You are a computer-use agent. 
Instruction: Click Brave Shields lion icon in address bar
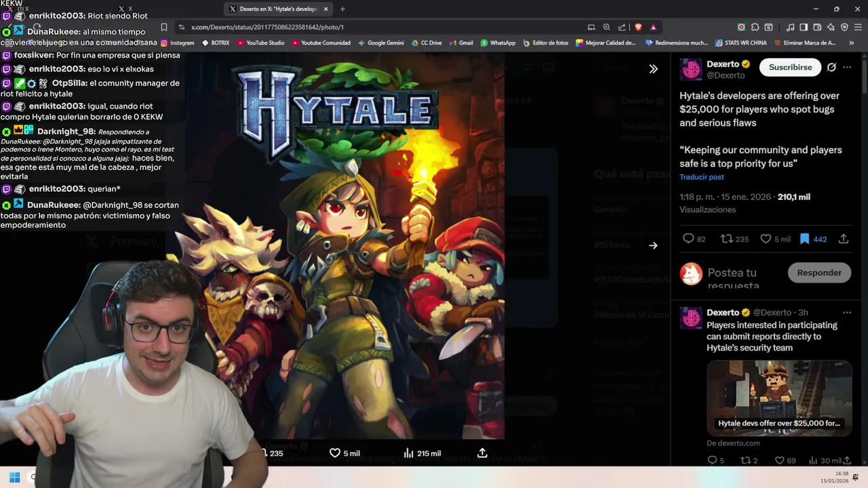coord(638,27)
